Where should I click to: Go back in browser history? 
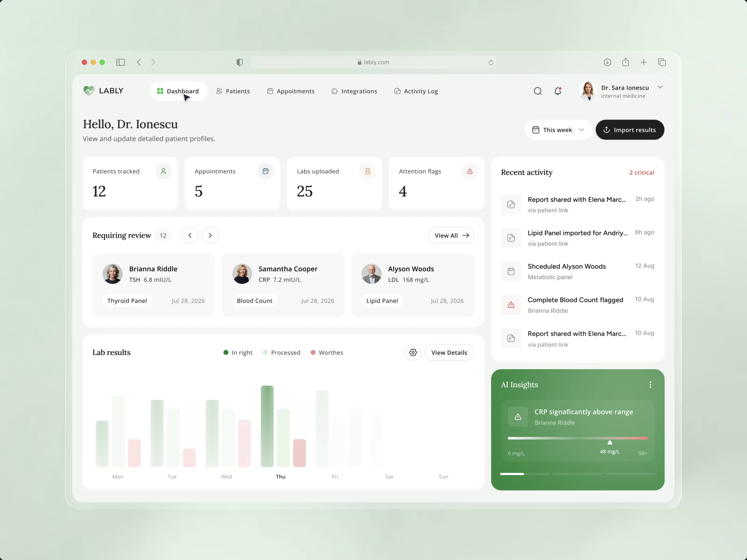139,62
